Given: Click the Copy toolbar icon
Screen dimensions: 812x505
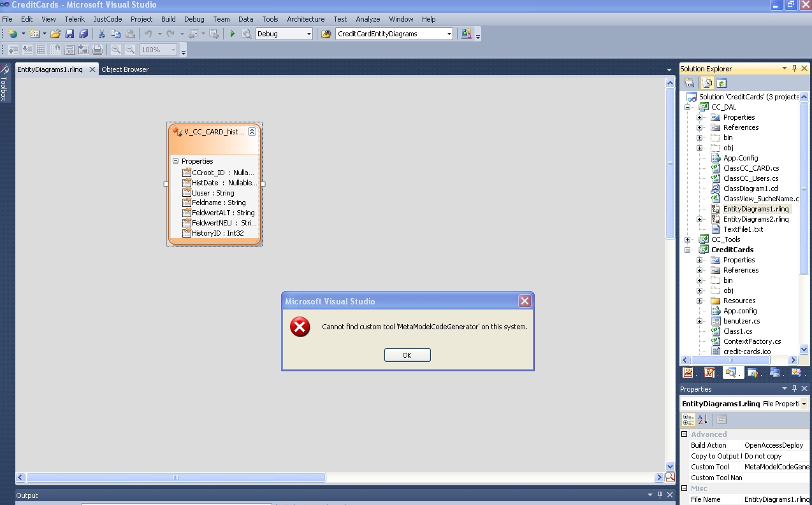Looking at the screenshot, I should click(x=116, y=34).
